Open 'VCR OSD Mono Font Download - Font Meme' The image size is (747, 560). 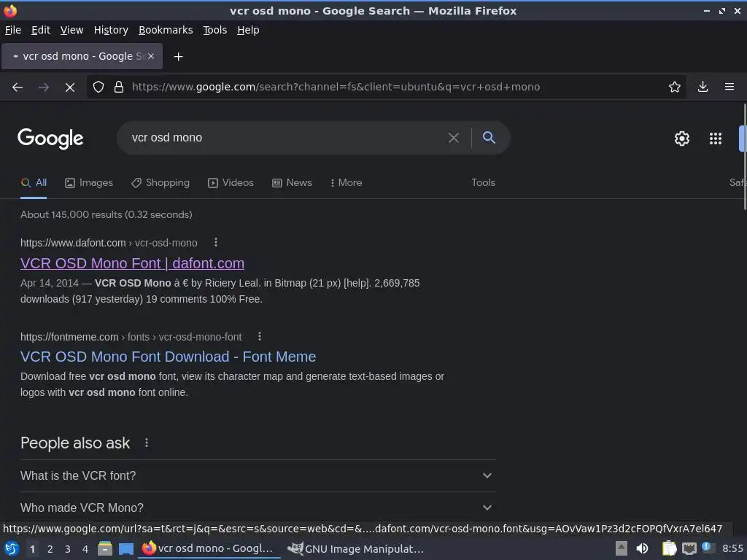click(169, 357)
